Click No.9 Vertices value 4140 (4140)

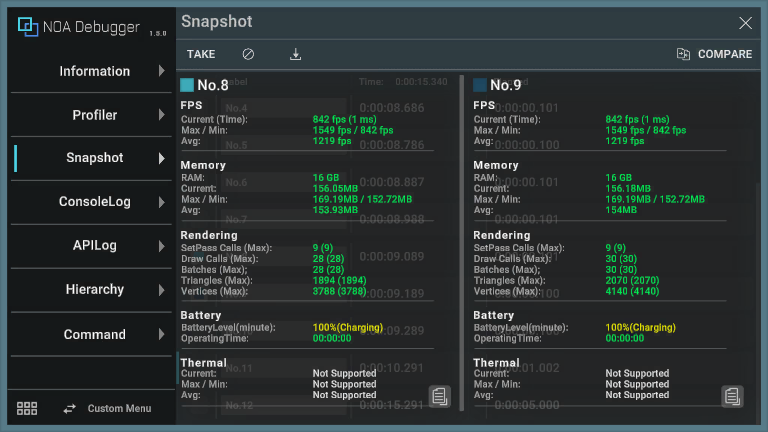632,291
